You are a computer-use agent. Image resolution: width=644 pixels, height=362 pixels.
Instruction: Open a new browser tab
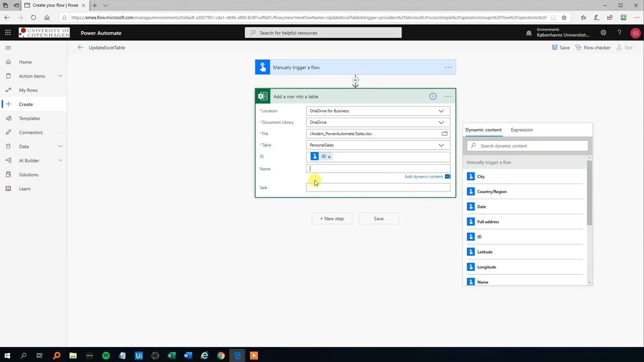point(95,6)
